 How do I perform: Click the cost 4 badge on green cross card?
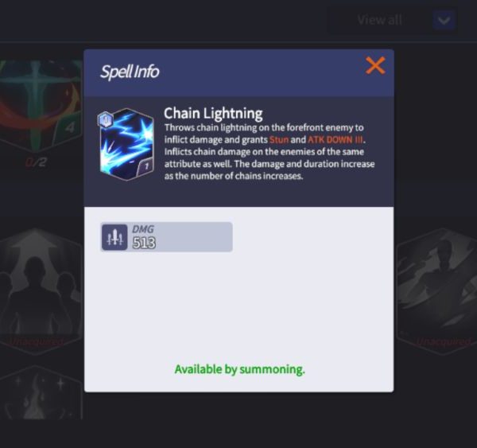(68, 127)
